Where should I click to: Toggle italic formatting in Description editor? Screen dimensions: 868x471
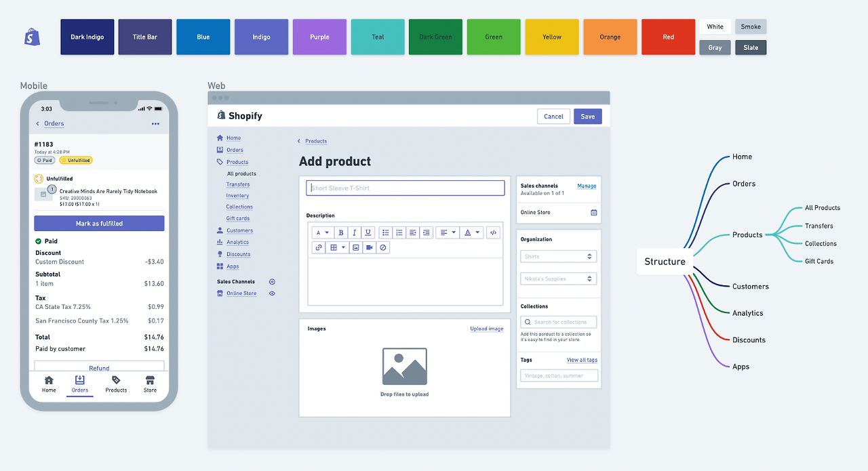[354, 232]
